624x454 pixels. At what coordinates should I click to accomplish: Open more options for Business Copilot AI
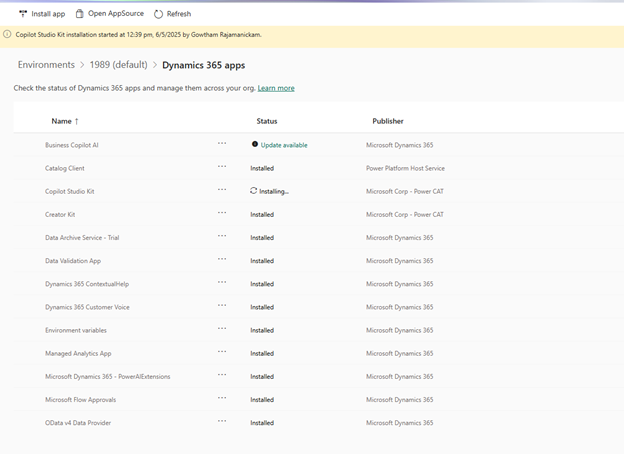coord(222,144)
